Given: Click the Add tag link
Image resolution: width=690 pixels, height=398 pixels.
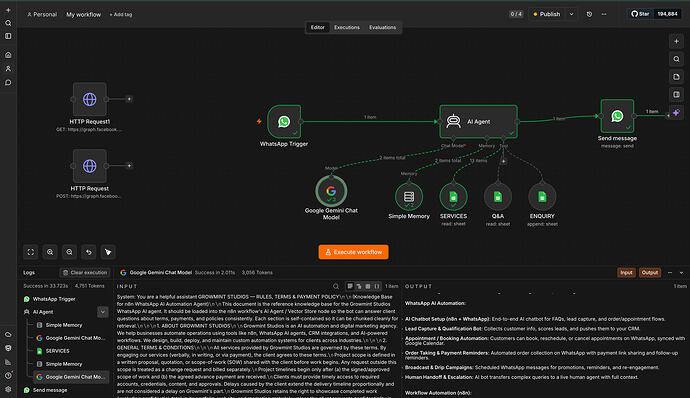Looking at the screenshot, I should [121, 15].
